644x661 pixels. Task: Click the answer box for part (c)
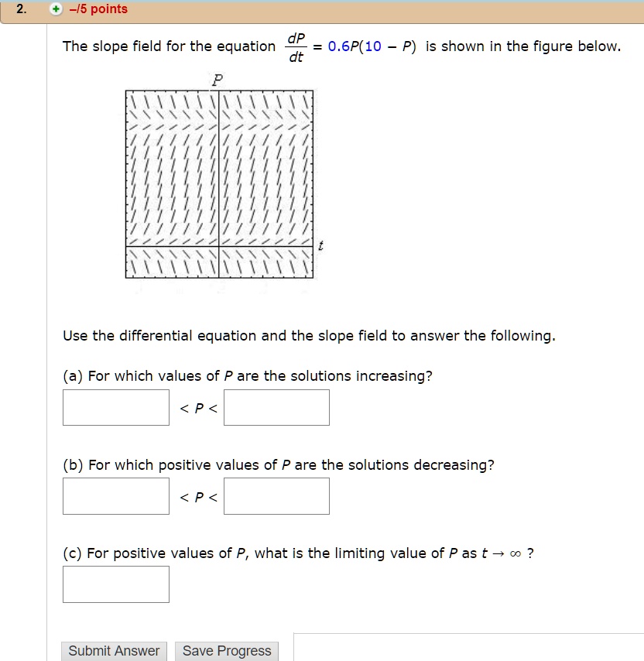tap(115, 584)
